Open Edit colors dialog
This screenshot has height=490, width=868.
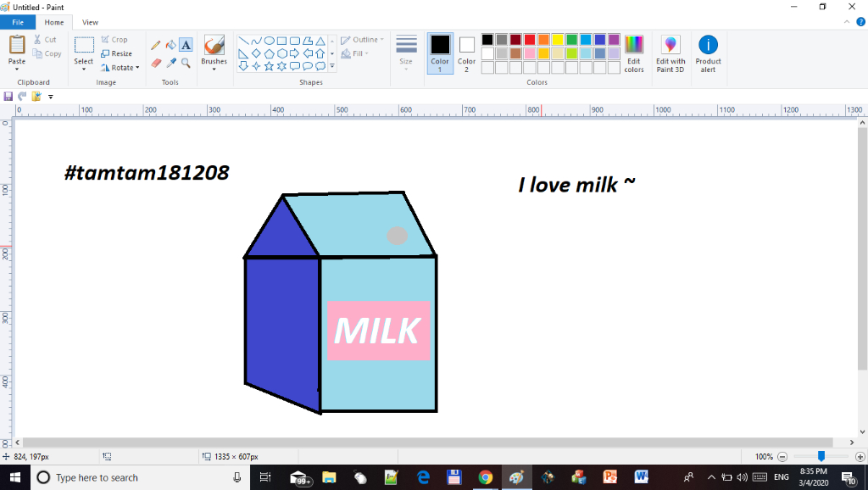coord(634,53)
